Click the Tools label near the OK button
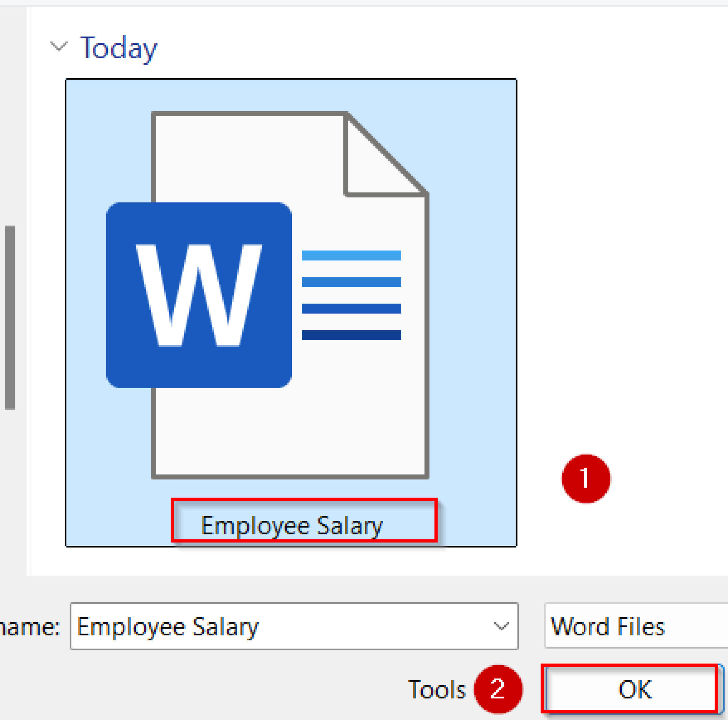 (437, 690)
